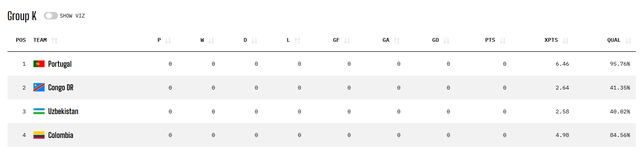The height and width of the screenshot is (160, 644).
Task: Click sort icon next to P column
Action: 168,40
